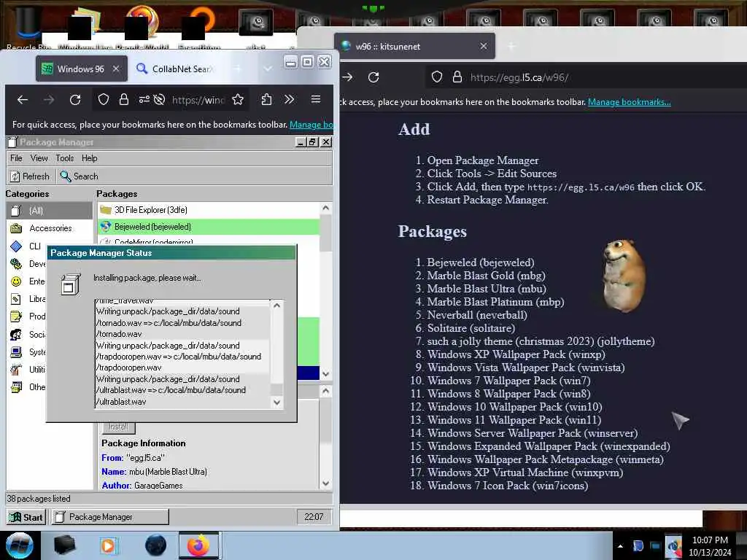Click the Entertainment smiley face icon
The image size is (747, 560).
click(x=16, y=281)
